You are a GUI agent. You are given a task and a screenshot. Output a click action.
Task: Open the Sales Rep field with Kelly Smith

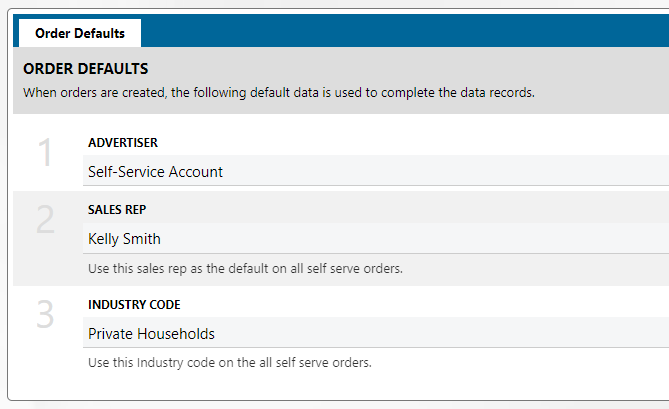[375, 239]
